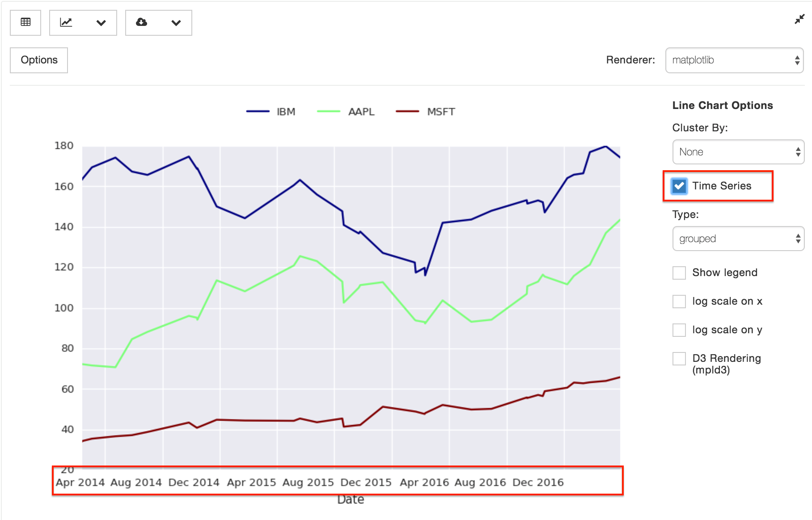This screenshot has width=812, height=520.
Task: Click the Date axis label
Action: [351, 499]
